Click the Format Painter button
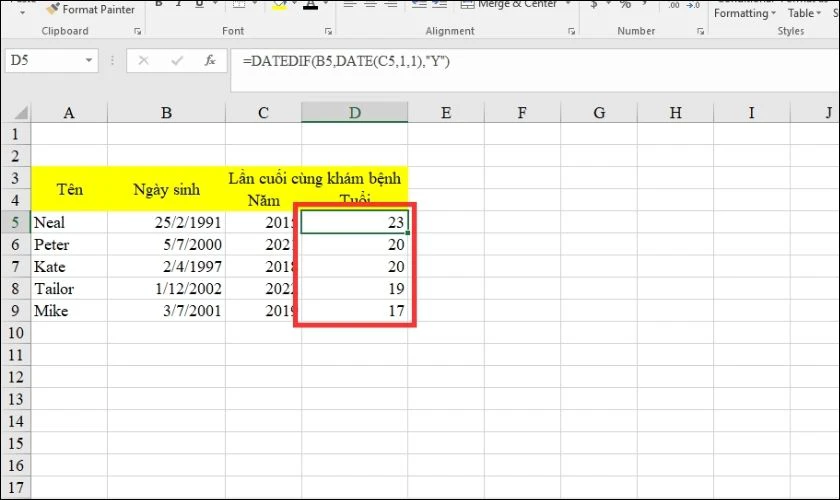840x500 pixels. (x=90, y=9)
